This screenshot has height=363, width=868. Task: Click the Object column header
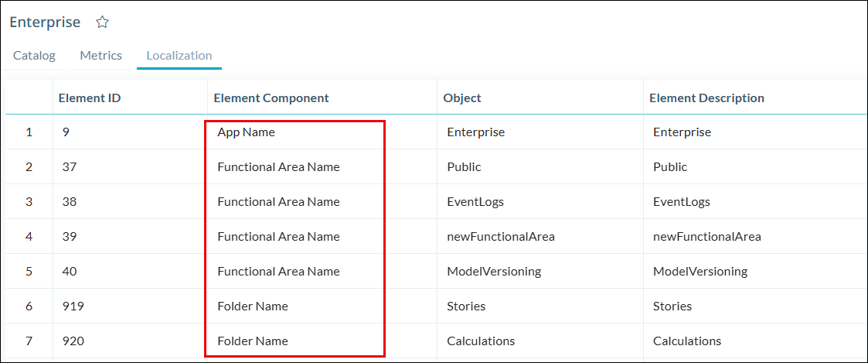click(x=462, y=98)
